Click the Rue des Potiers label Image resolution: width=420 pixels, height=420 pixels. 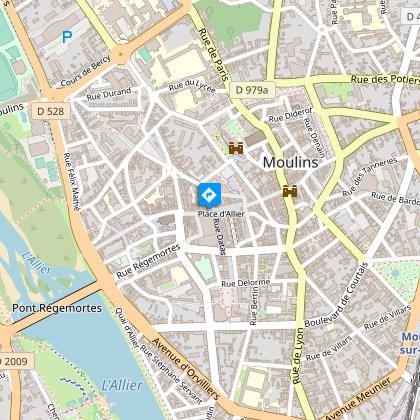[385, 79]
